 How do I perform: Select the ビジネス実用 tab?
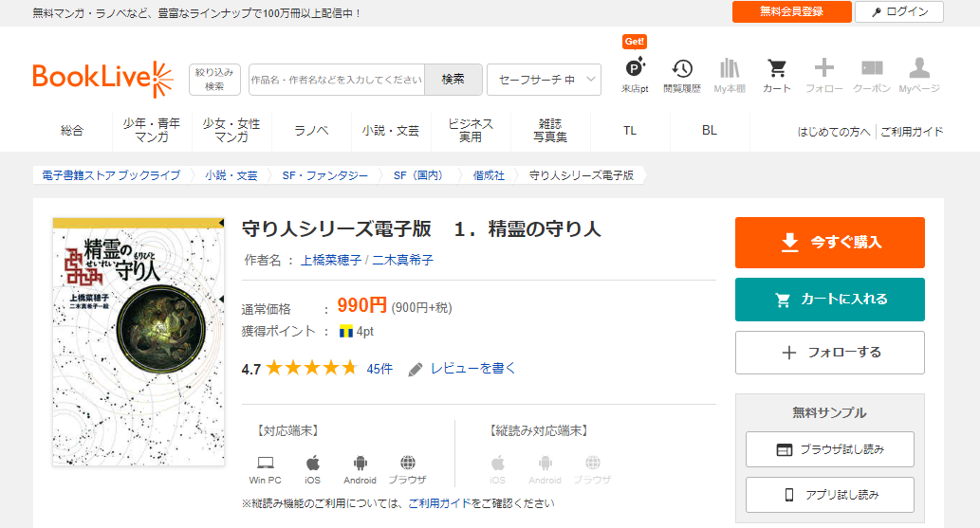471,131
